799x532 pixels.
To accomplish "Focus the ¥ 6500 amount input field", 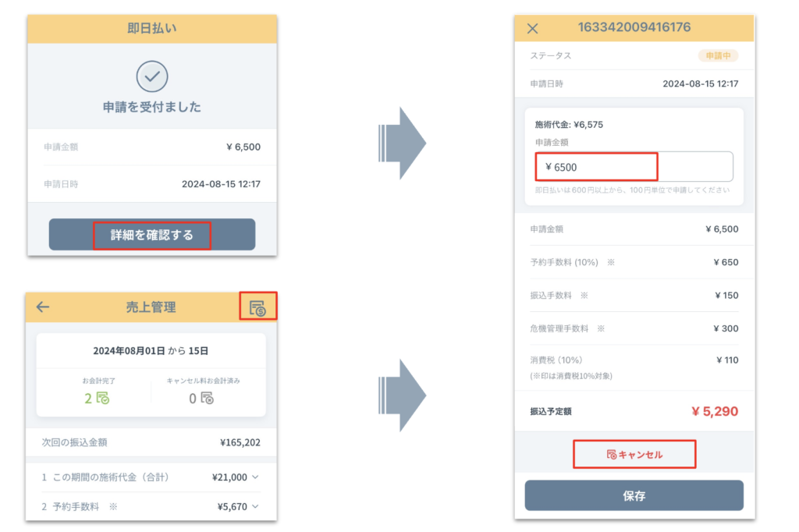I will tap(634, 167).
